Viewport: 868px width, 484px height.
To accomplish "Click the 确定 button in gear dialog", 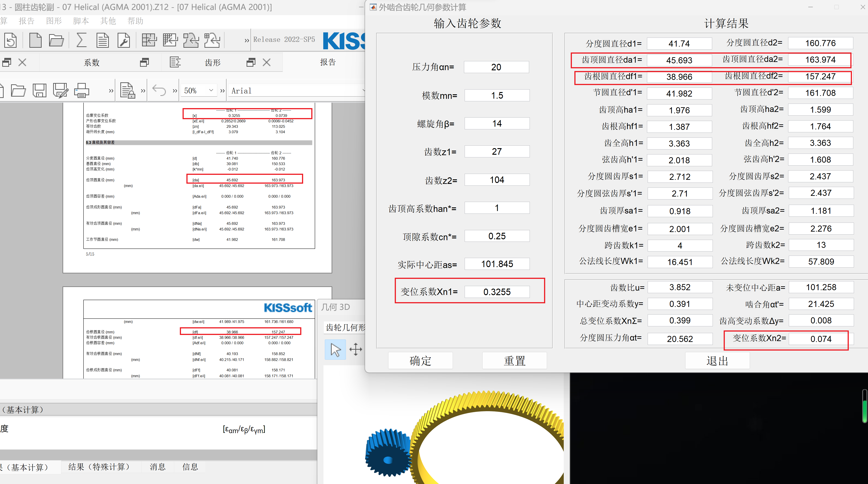I will pyautogui.click(x=420, y=361).
